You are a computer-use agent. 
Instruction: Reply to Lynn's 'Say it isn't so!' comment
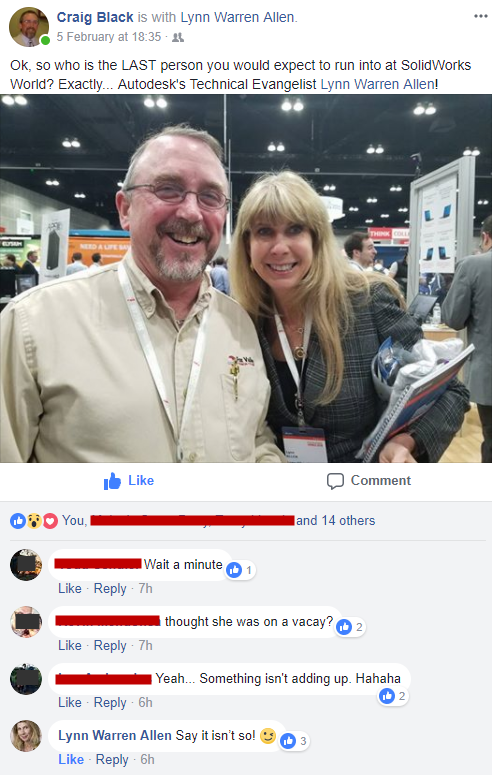pyautogui.click(x=112, y=760)
